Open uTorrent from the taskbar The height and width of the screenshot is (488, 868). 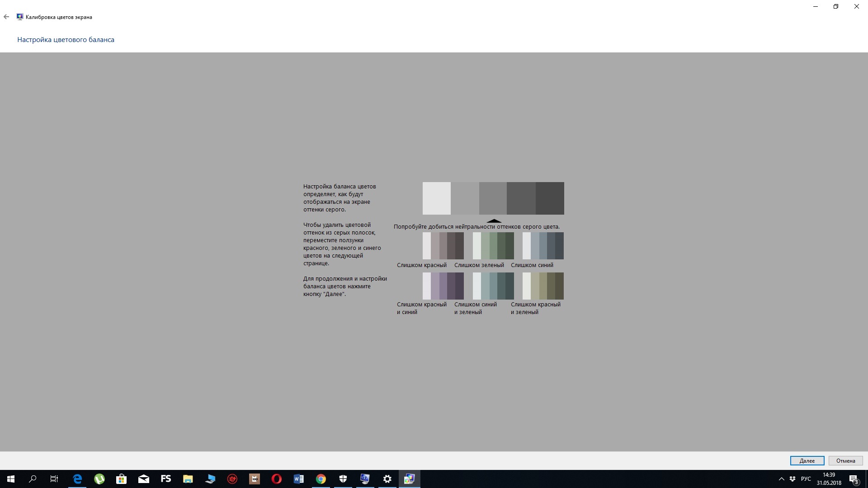pyautogui.click(x=99, y=479)
